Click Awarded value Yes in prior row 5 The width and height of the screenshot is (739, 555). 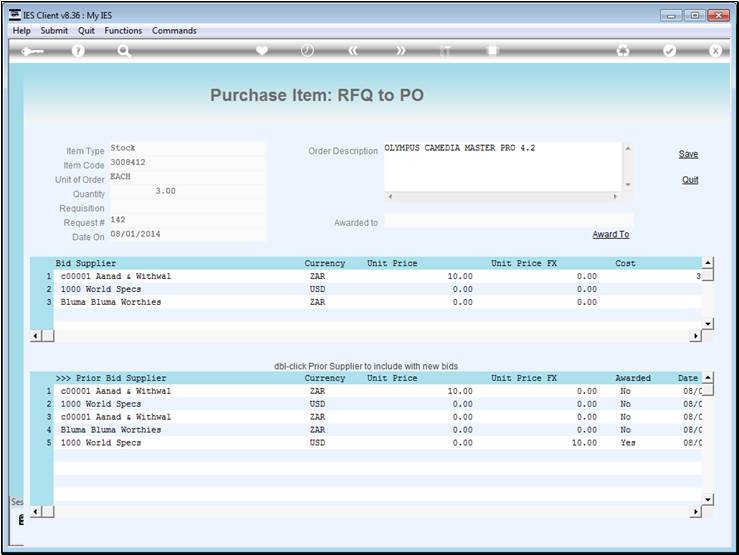coord(628,443)
